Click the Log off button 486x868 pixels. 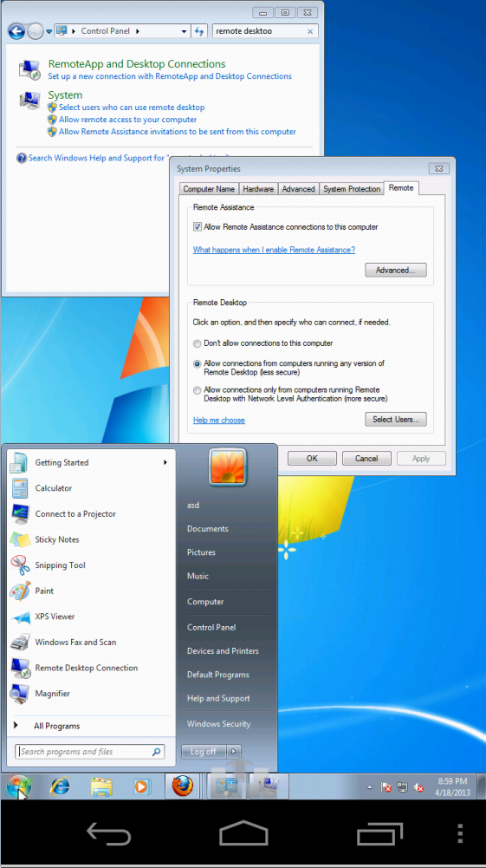coord(204,752)
